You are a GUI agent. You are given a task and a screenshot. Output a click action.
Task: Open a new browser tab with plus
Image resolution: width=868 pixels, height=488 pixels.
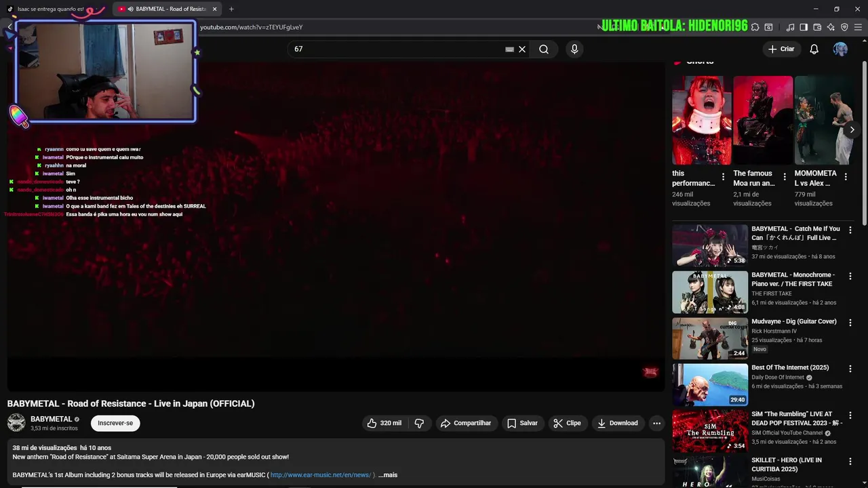(x=231, y=9)
